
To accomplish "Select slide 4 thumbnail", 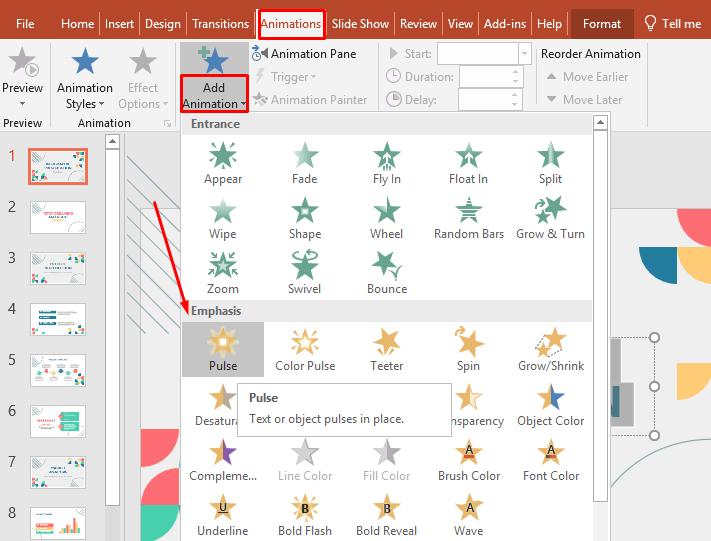I will pyautogui.click(x=58, y=319).
